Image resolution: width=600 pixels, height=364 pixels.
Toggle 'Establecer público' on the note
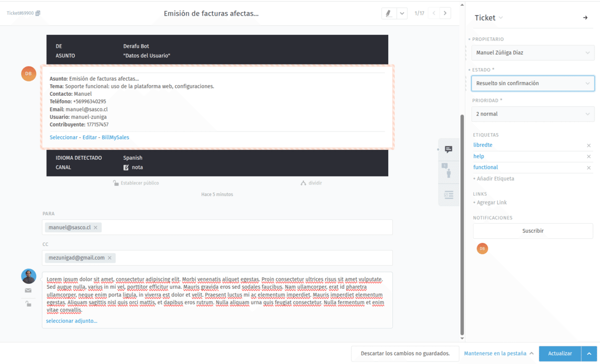[136, 183]
